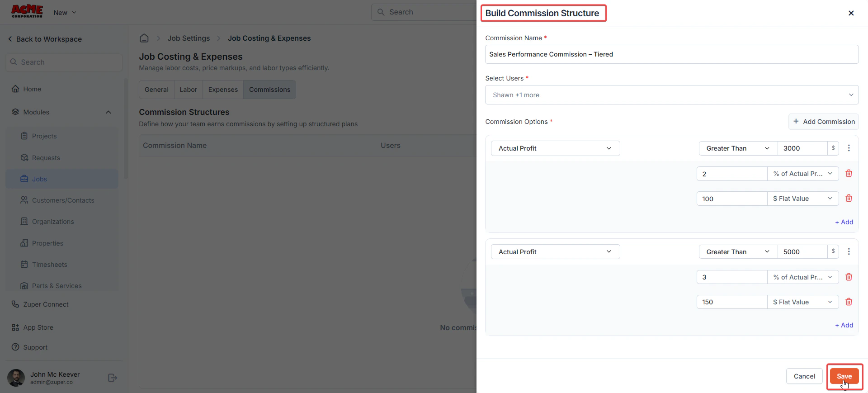Click the home breadcrumb icon
868x393 pixels.
click(144, 38)
